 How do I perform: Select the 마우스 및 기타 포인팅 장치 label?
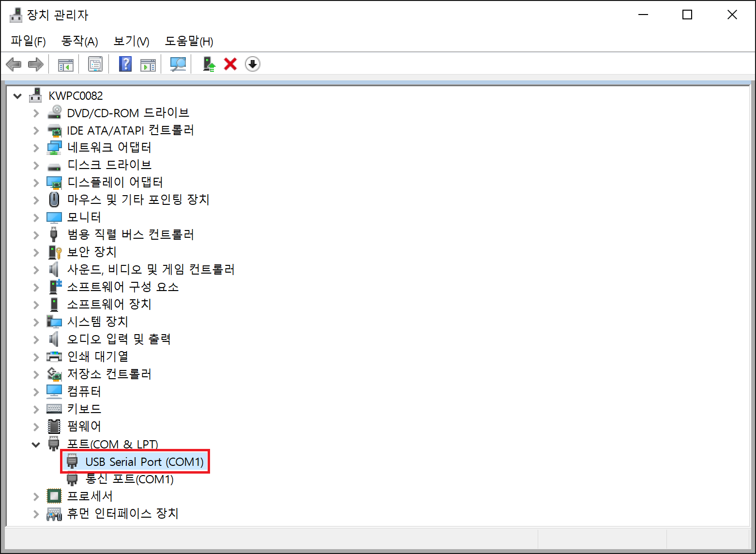click(138, 200)
